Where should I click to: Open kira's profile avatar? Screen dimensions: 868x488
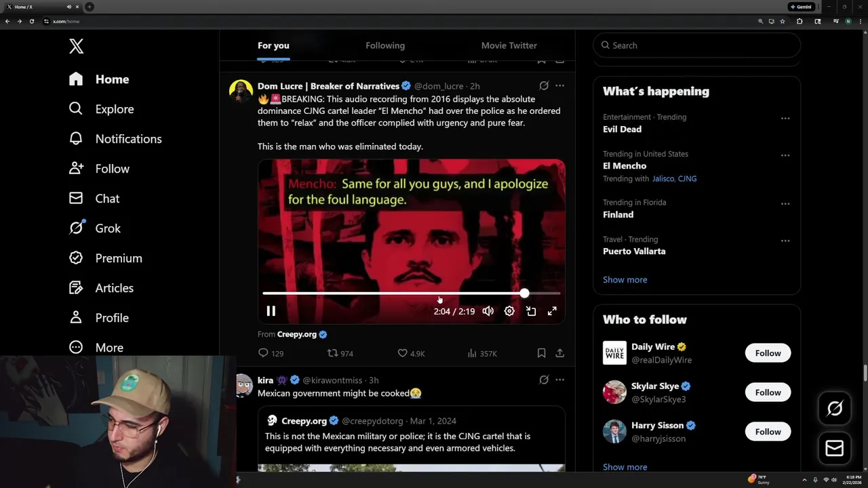(243, 385)
